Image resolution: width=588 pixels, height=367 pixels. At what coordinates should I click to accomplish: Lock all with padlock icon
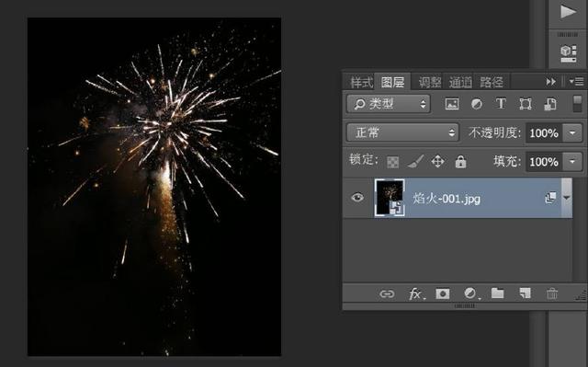pos(460,162)
